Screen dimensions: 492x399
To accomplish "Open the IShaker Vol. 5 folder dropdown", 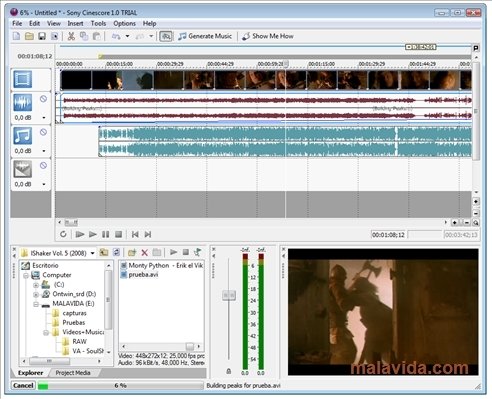I will coord(93,253).
